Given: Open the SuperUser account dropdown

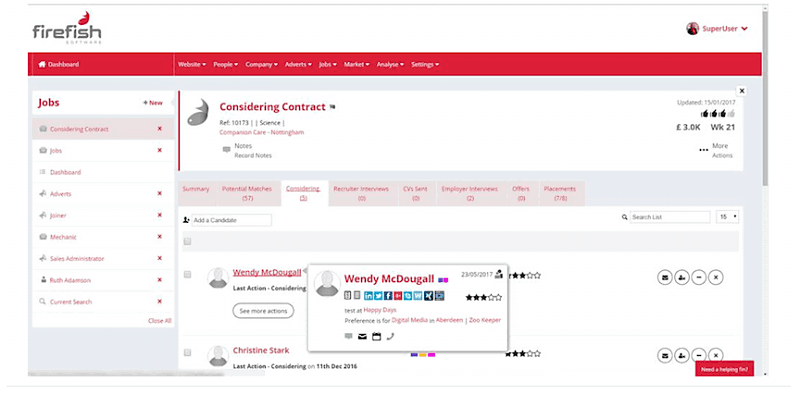Looking at the screenshot, I should 717,29.
